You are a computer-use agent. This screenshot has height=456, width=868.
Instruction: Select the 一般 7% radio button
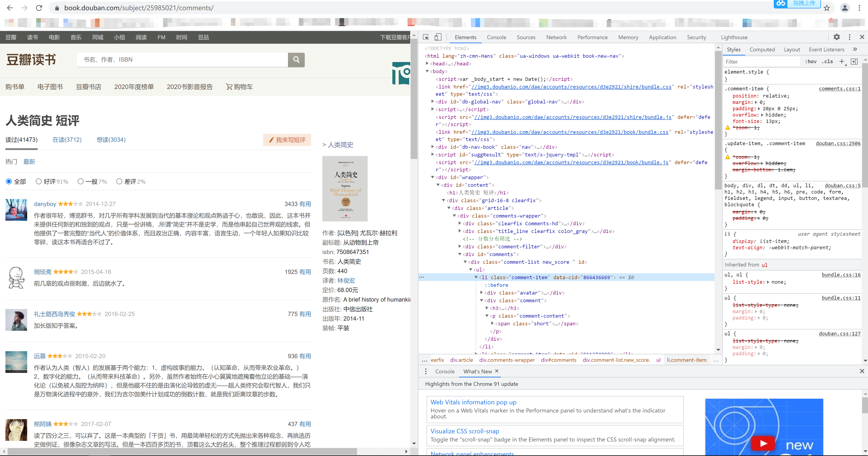point(81,181)
